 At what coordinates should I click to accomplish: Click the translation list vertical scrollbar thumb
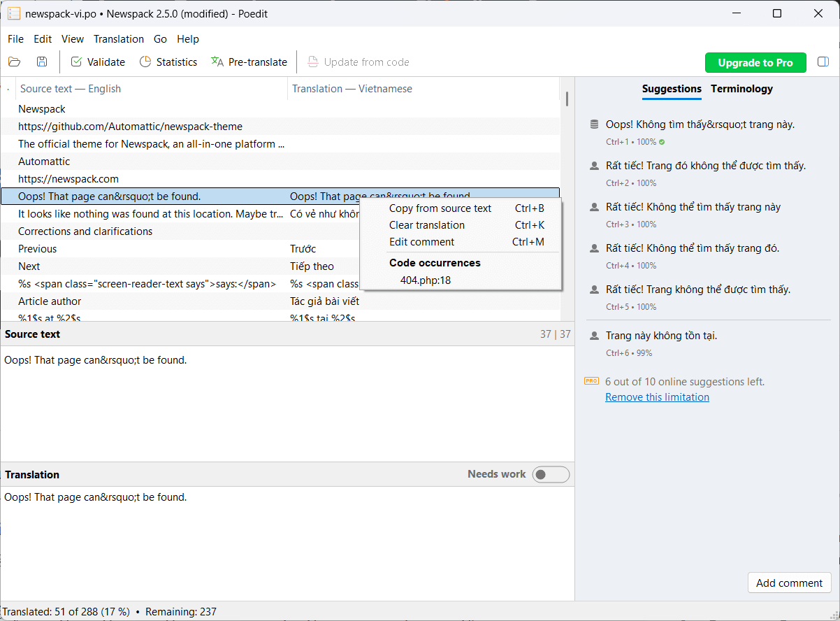(567, 99)
